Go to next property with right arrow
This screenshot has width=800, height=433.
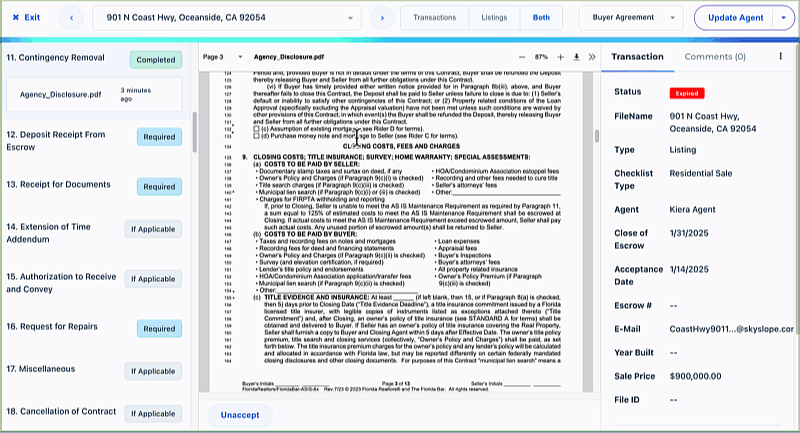tap(382, 18)
